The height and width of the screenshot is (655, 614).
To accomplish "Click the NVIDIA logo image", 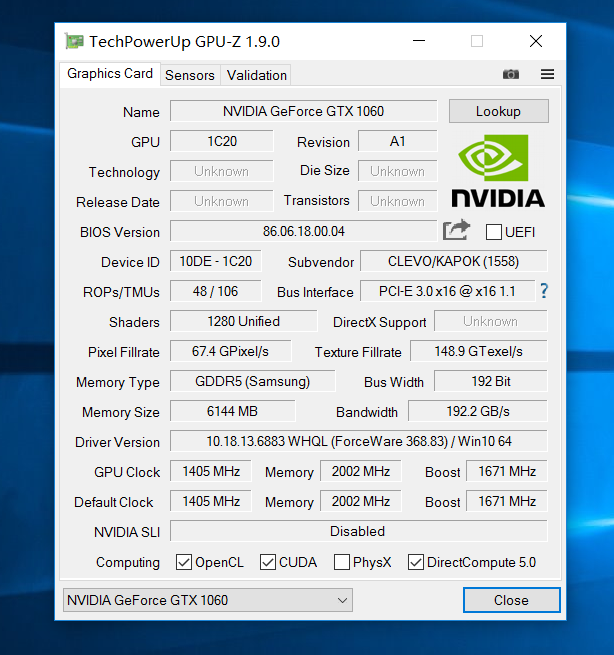I will (498, 170).
